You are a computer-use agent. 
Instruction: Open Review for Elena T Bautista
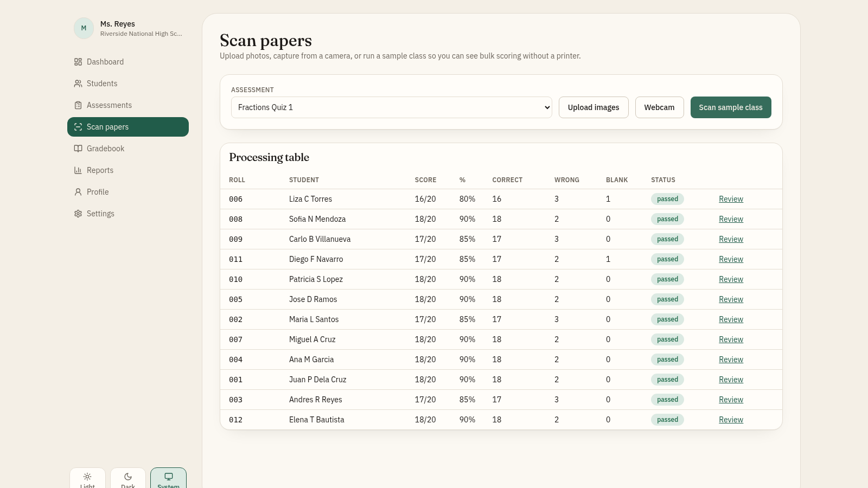[x=731, y=420]
